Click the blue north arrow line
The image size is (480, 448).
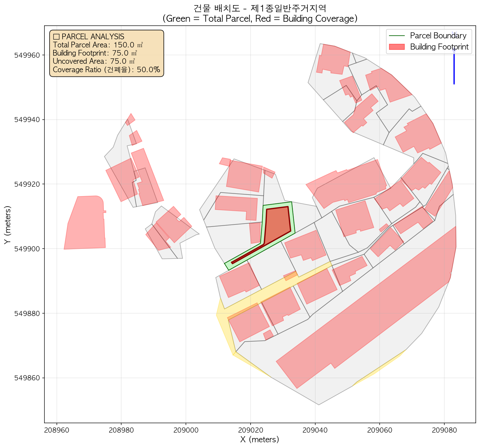click(454, 66)
